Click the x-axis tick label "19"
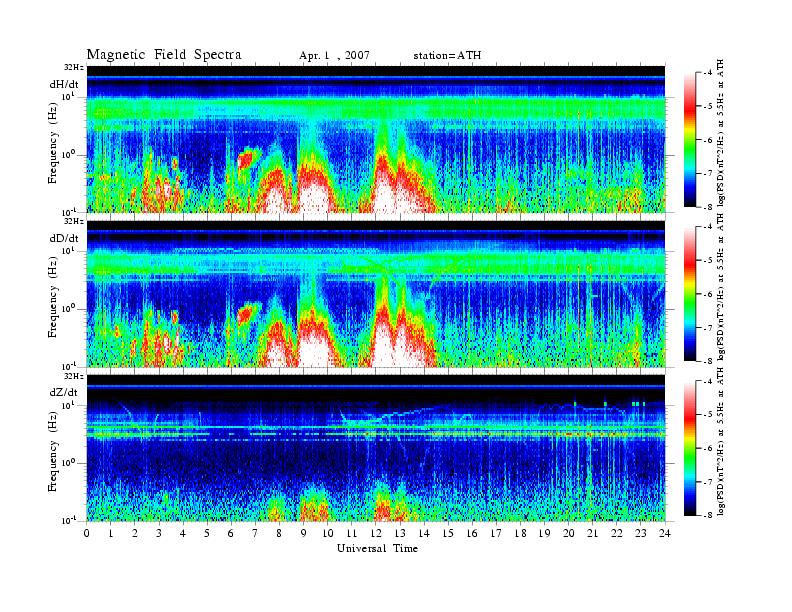The width and height of the screenshot is (792, 612). click(x=544, y=533)
